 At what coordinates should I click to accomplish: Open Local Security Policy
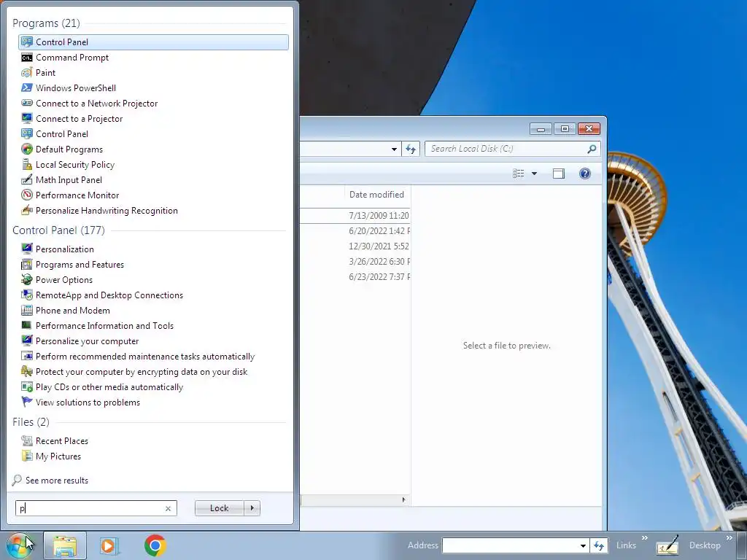(x=75, y=164)
